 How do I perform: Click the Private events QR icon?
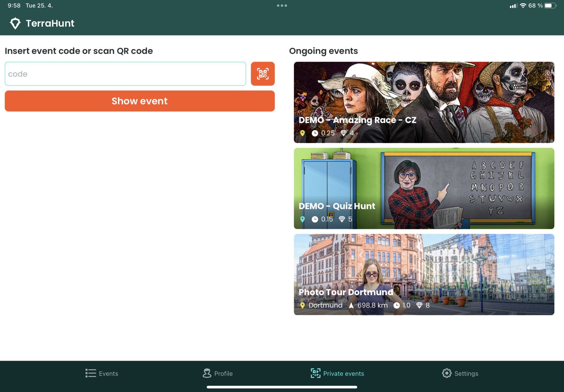click(315, 373)
